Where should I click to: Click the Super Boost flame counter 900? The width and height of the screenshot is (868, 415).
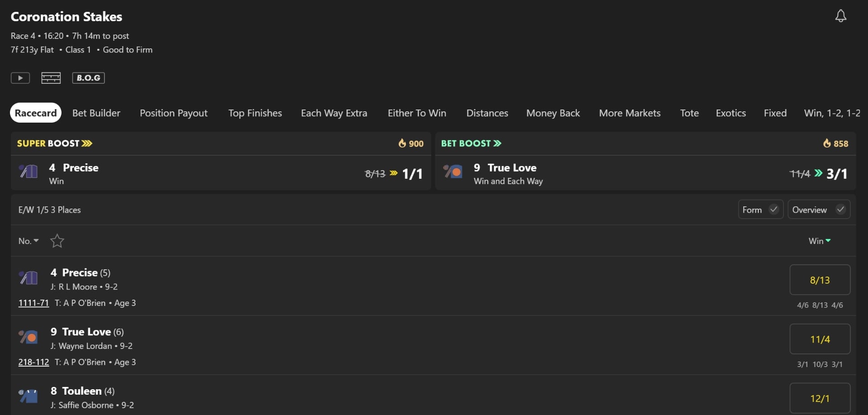411,143
